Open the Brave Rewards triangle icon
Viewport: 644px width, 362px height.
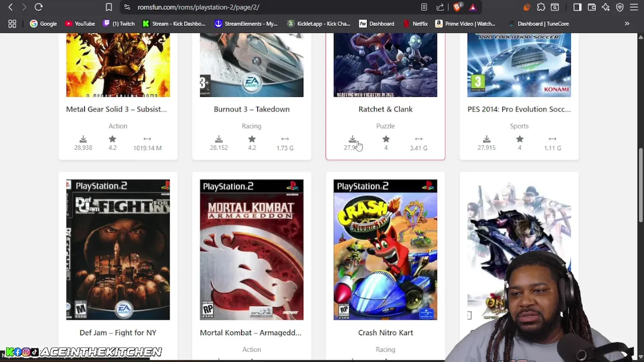click(472, 7)
